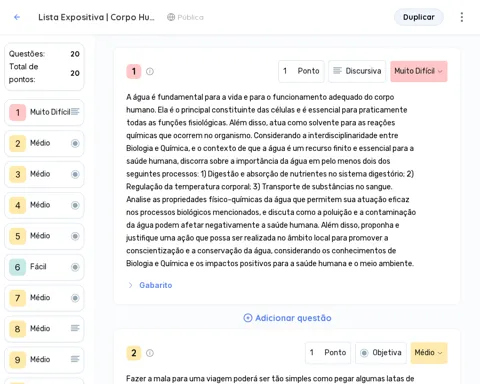Open the Muito Difícil difficulty dropdown

click(419, 71)
